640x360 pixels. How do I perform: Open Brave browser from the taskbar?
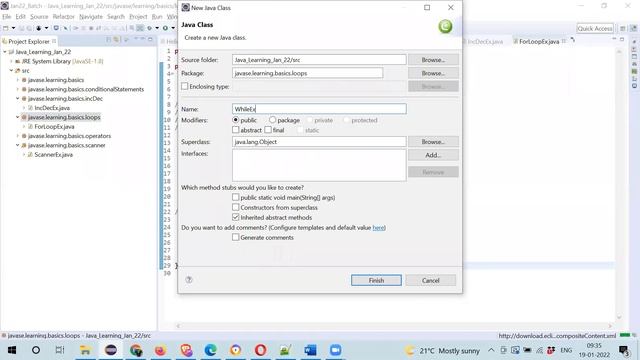[x=186, y=350]
